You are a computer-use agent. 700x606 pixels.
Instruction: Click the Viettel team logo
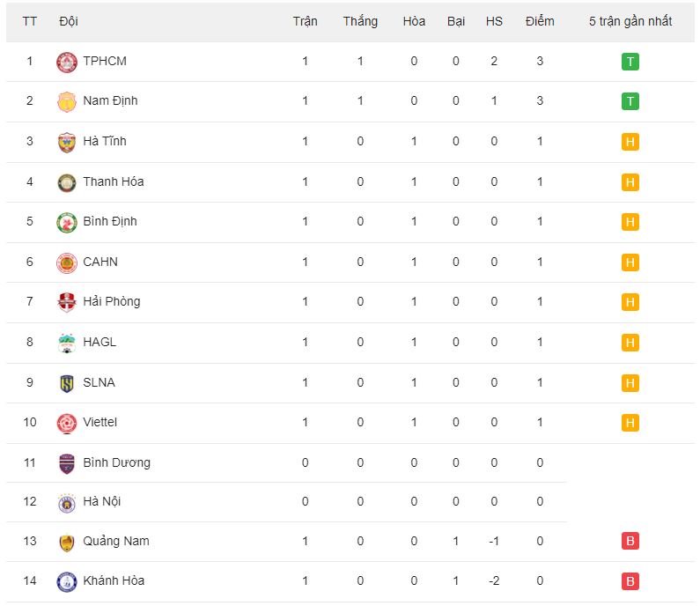pos(67,423)
